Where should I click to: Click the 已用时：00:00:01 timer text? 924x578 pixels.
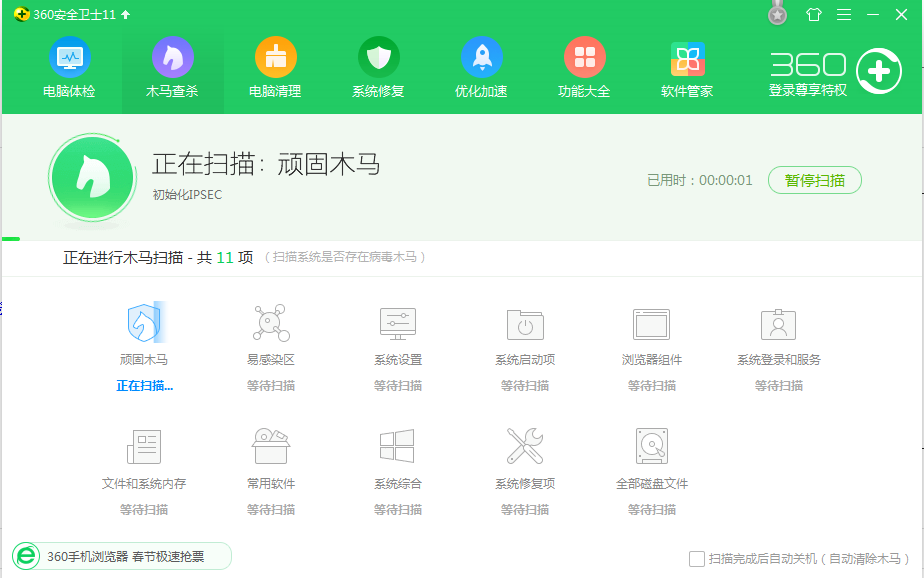coord(699,180)
